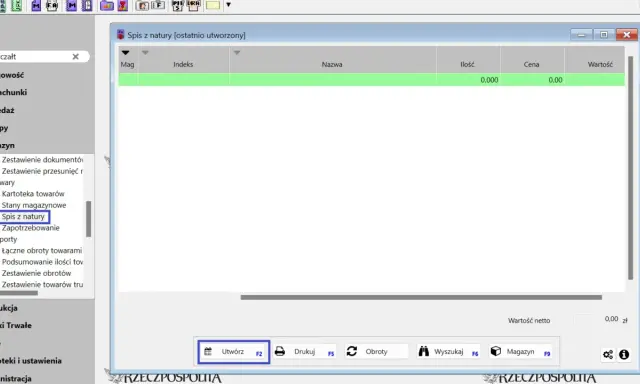Select the 0.00 price cell in green row

point(533,80)
